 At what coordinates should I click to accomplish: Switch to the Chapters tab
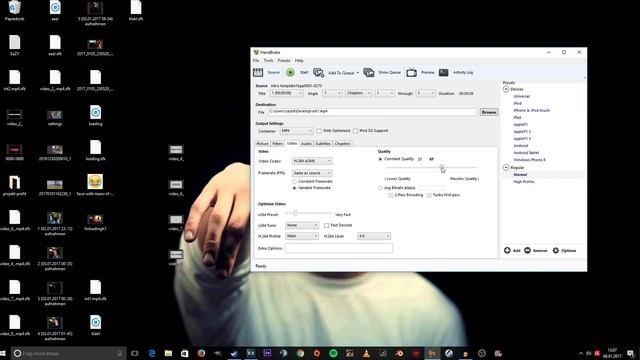[x=342, y=144]
